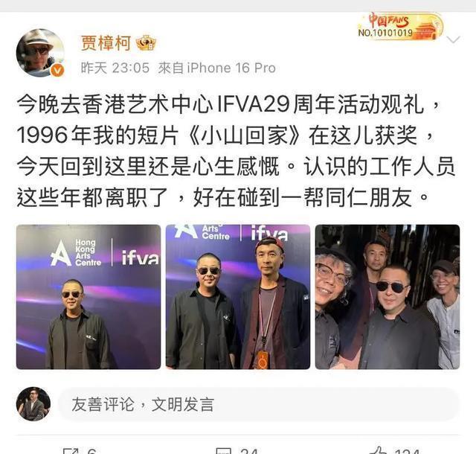Open the comments bubble icon

(223, 451)
